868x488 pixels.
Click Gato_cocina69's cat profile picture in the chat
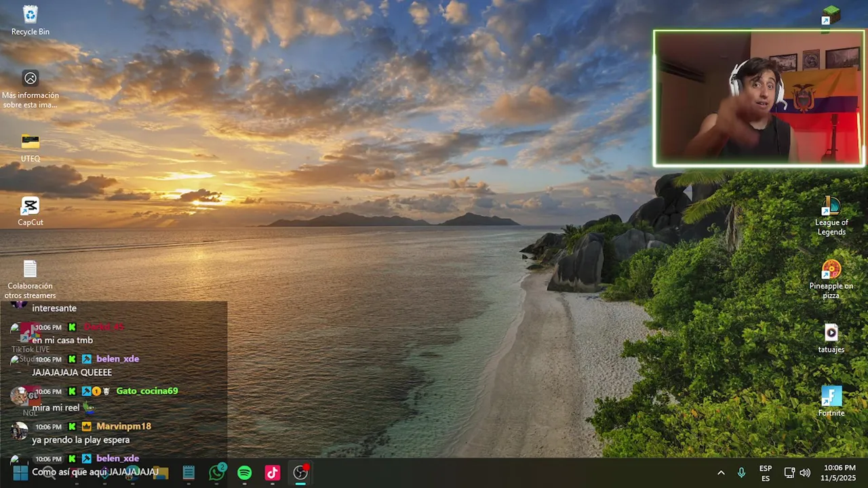(20, 396)
